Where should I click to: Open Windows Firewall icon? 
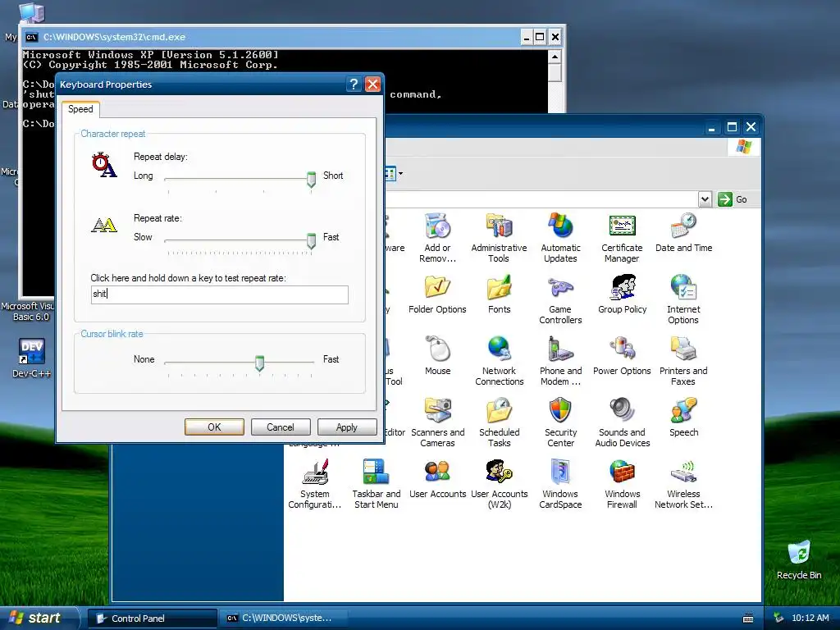[622, 484]
